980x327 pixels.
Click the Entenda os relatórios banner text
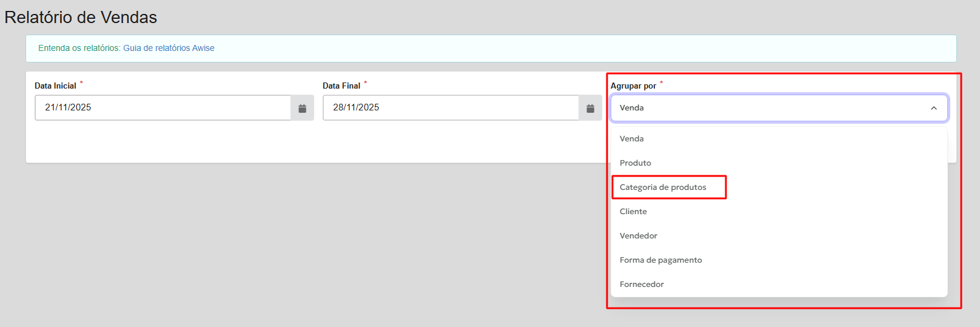coord(79,49)
